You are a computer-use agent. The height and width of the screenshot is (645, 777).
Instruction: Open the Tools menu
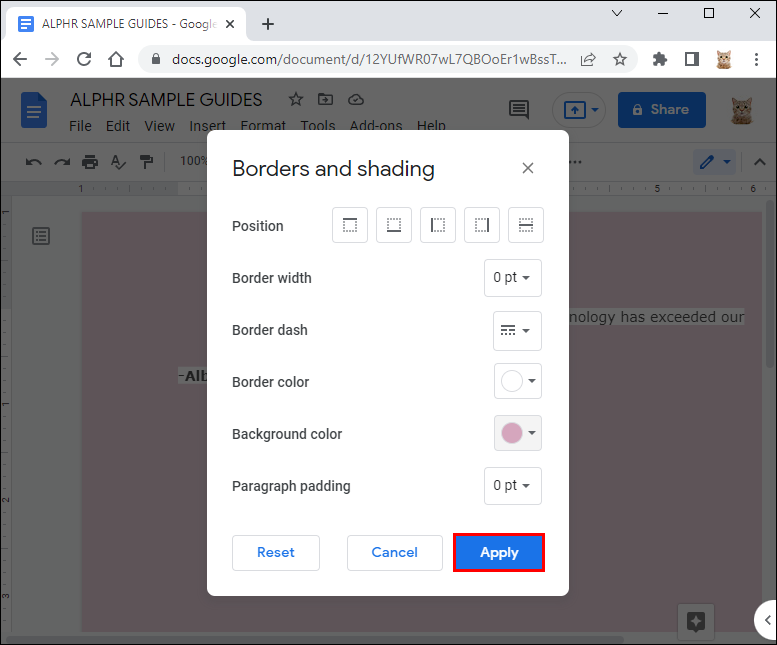tap(318, 126)
